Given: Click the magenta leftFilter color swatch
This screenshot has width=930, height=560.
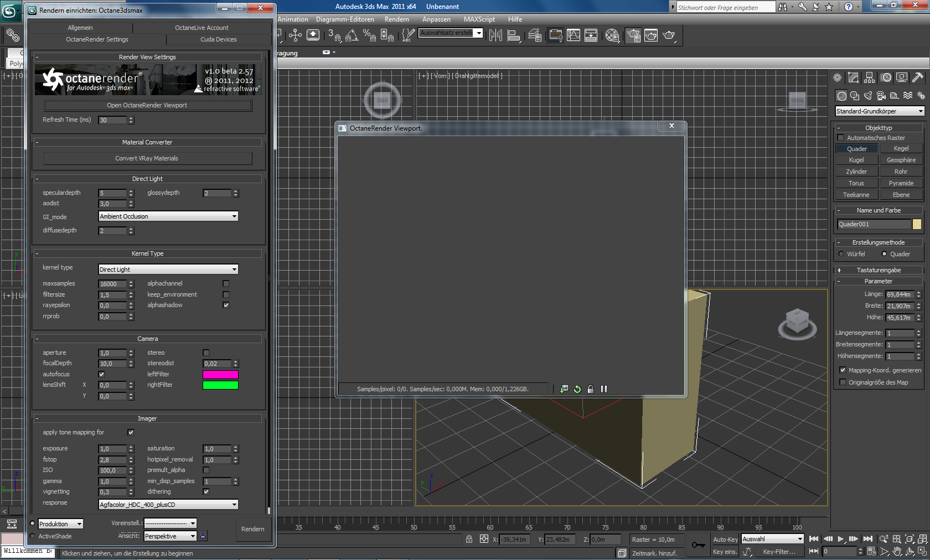Looking at the screenshot, I should [220, 375].
